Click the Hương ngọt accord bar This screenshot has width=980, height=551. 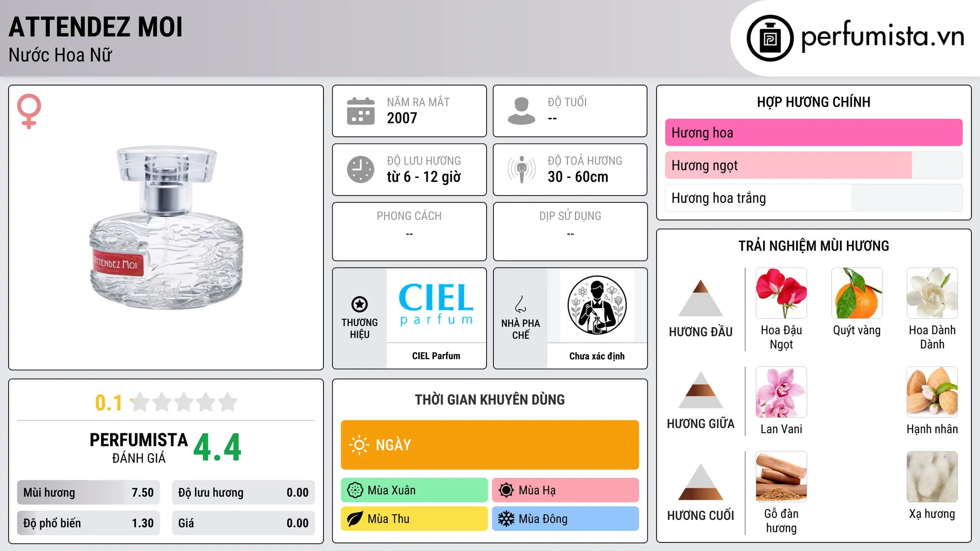tap(813, 165)
